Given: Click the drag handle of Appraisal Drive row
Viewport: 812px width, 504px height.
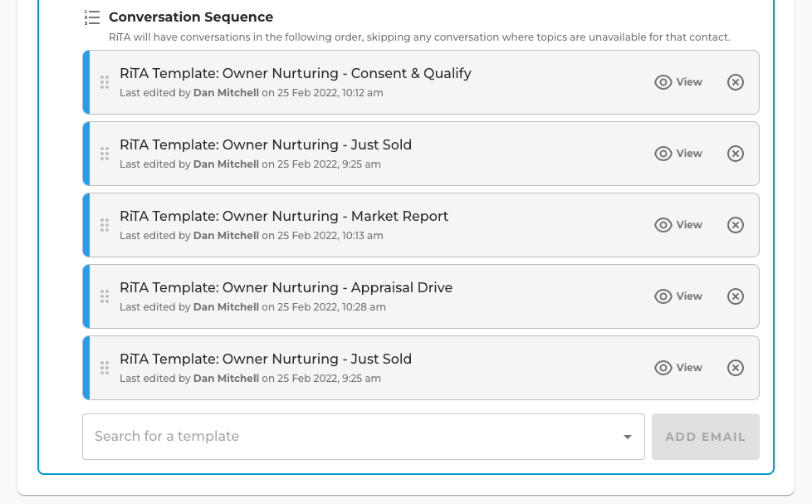Looking at the screenshot, I should (105, 296).
